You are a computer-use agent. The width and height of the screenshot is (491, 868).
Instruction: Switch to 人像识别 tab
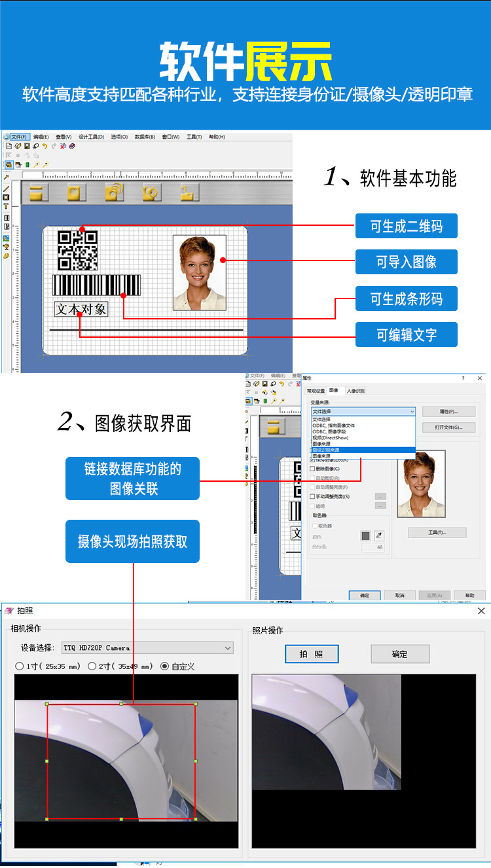tap(355, 391)
